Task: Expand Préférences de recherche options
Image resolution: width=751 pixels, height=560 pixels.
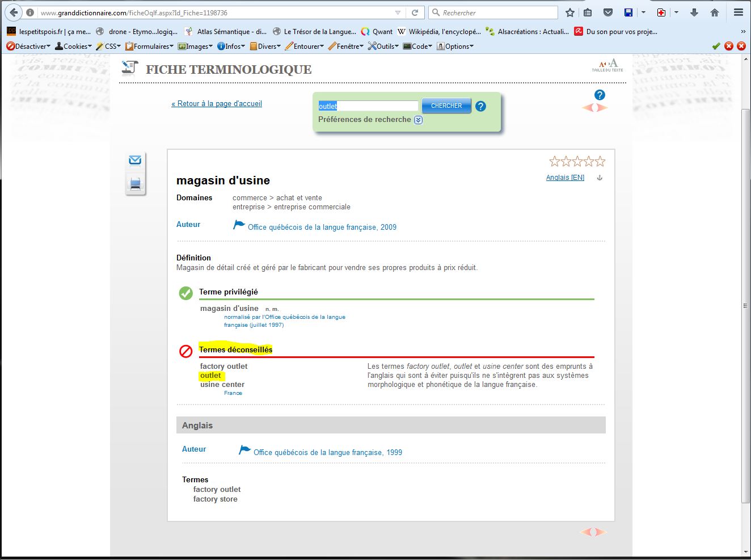Action: (x=418, y=120)
